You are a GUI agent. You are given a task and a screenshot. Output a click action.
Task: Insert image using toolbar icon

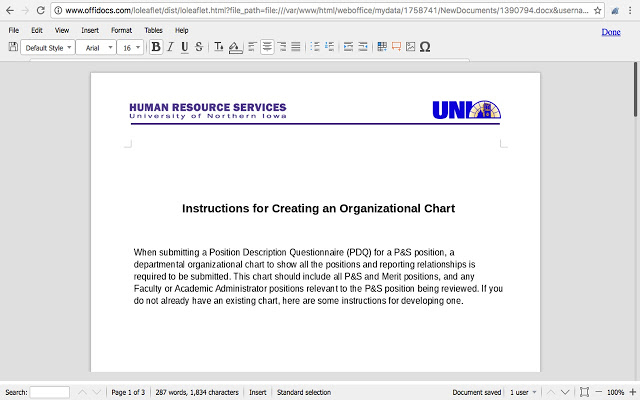tap(411, 47)
